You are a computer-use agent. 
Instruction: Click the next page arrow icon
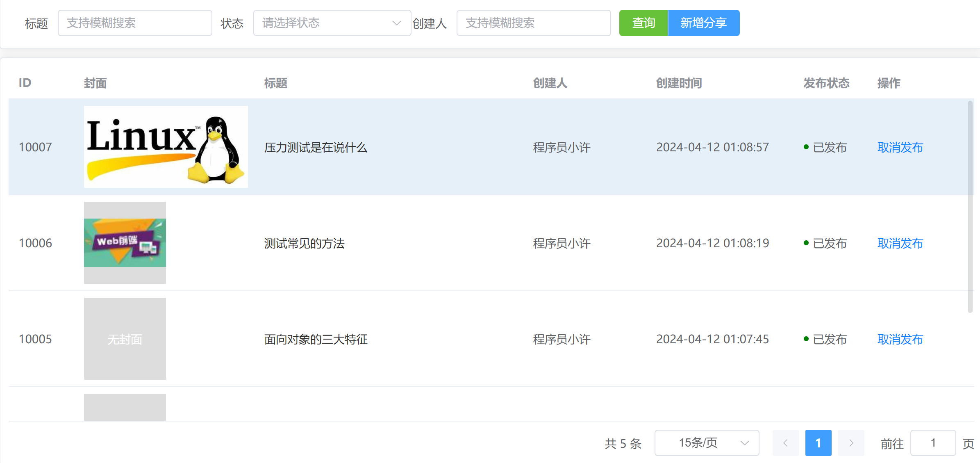[x=851, y=443]
